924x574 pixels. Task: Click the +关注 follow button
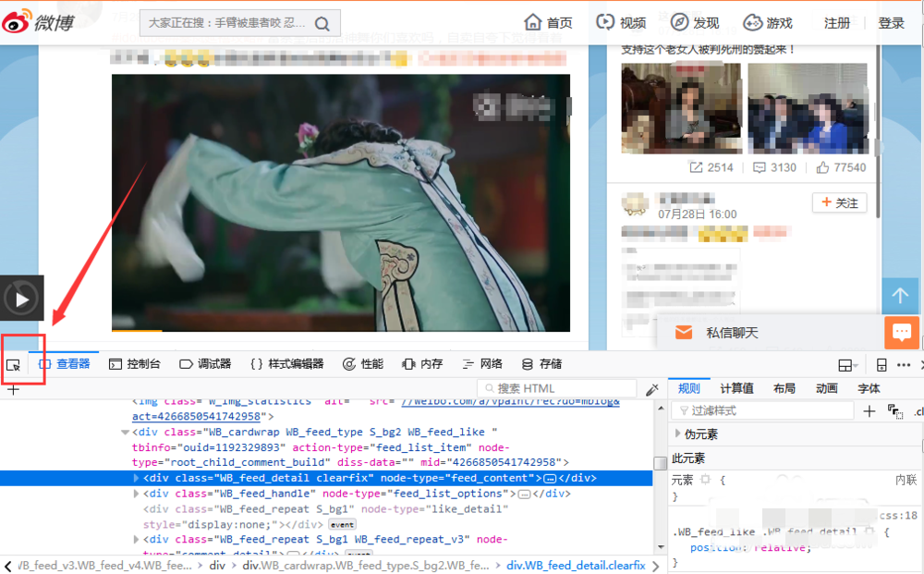(839, 202)
